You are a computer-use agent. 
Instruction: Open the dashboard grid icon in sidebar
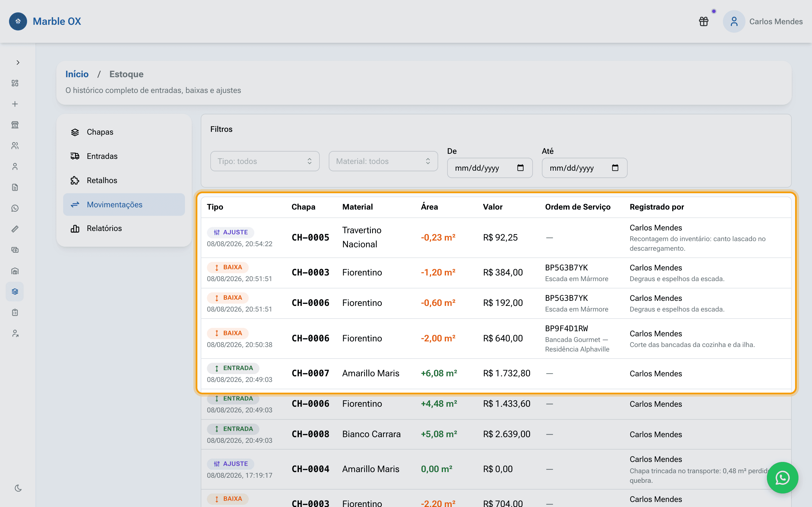click(x=15, y=83)
